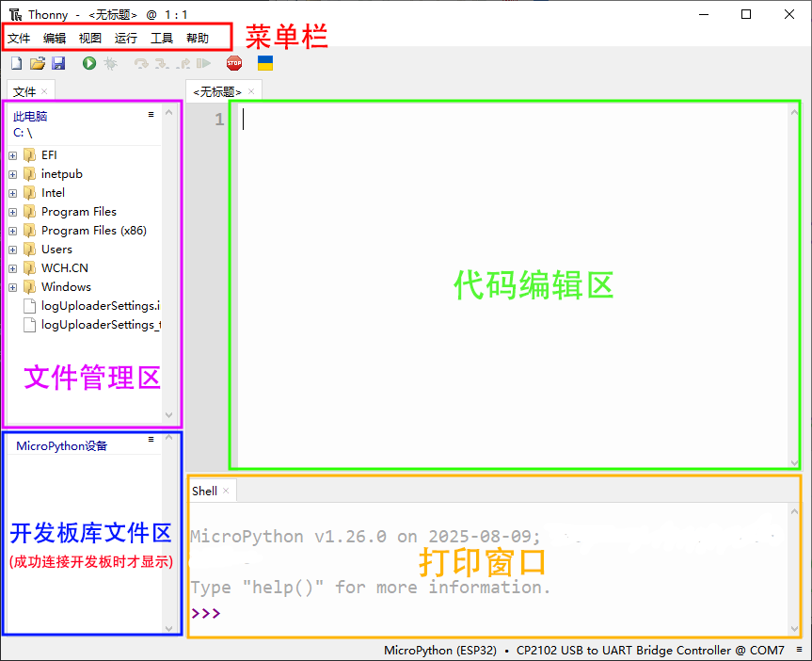This screenshot has height=661, width=812.
Task: Maximize the Thonny window
Action: [x=746, y=14]
